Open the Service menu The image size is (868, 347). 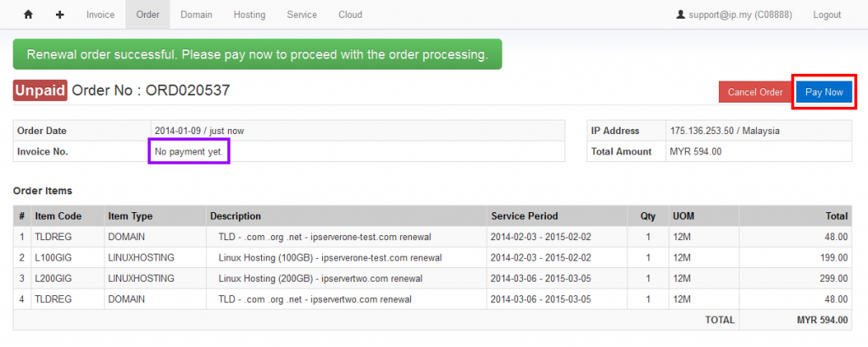pos(302,14)
